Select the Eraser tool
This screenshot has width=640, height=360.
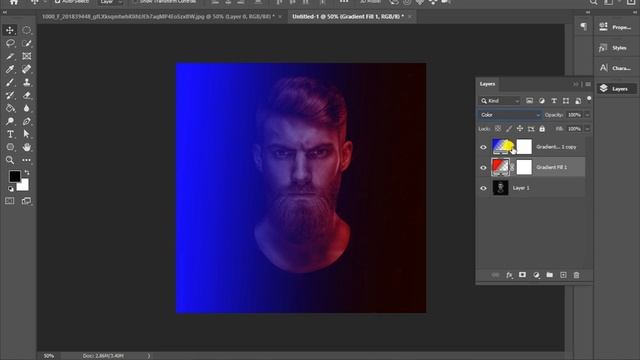pyautogui.click(x=27, y=96)
